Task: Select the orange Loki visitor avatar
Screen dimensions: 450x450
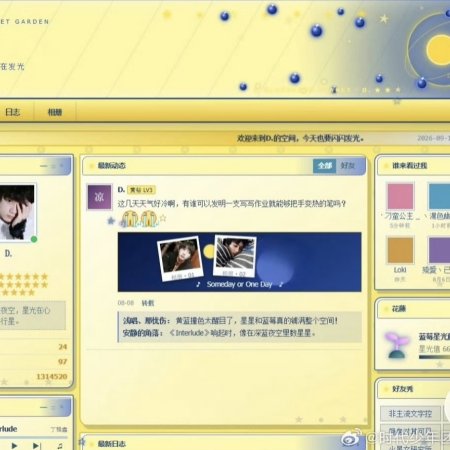Action: pyautogui.click(x=400, y=250)
